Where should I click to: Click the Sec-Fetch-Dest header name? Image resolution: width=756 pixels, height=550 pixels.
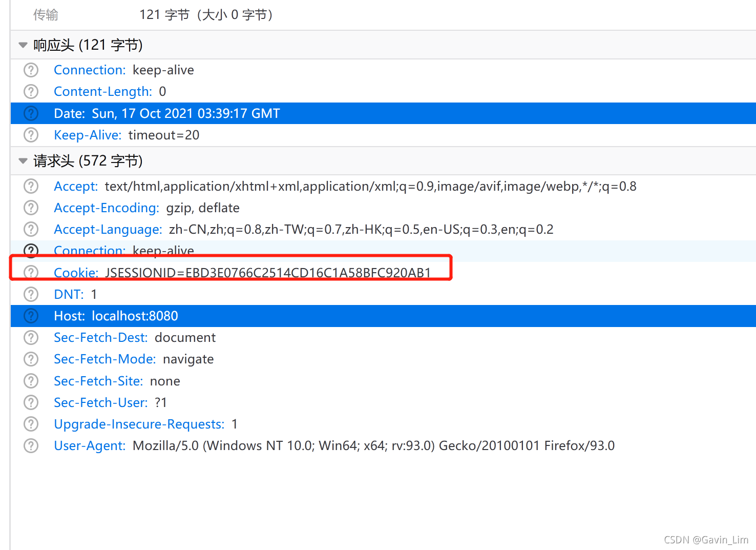tap(101, 337)
